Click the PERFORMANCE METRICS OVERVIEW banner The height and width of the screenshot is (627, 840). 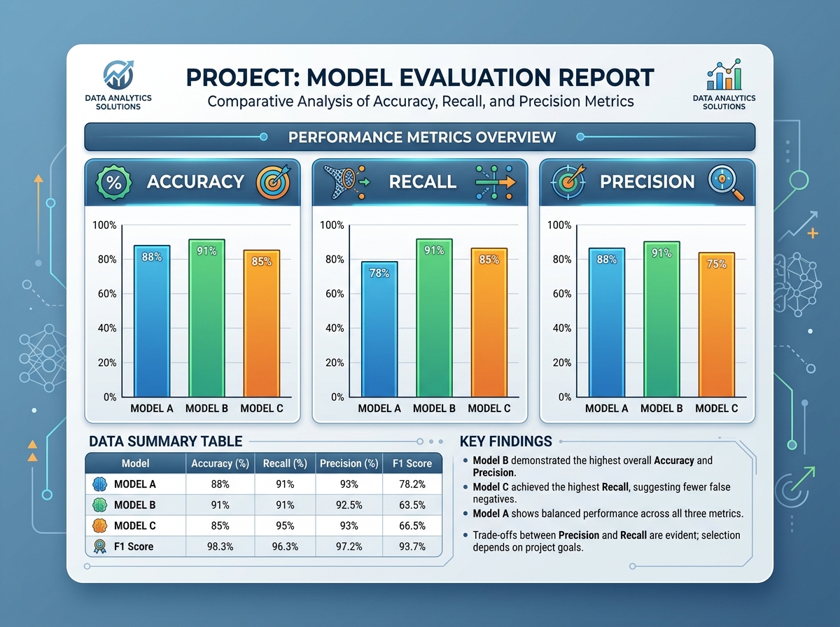coord(420,136)
